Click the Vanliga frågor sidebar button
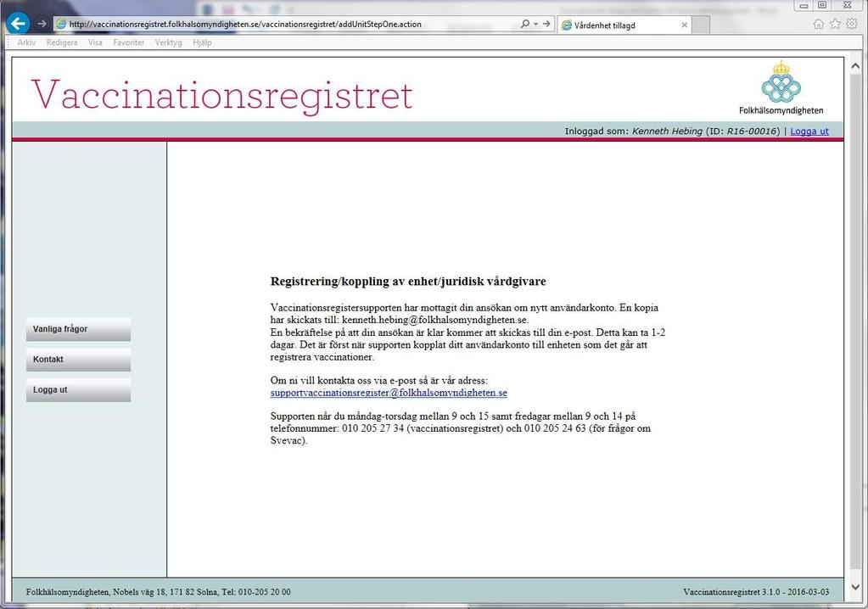Screen dimensions: 868x609 79,329
